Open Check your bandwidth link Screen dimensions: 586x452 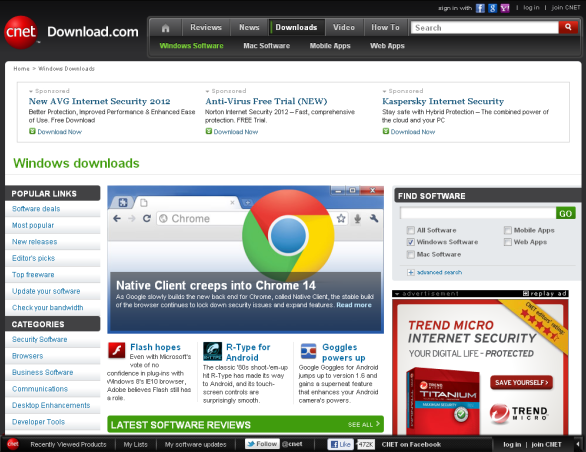47,308
